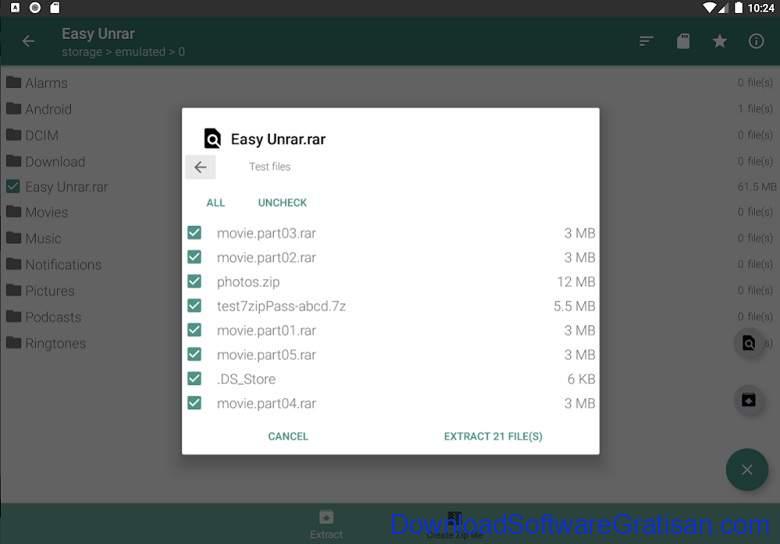780x544 pixels.
Task: Cancel the extraction dialog
Action: (288, 436)
